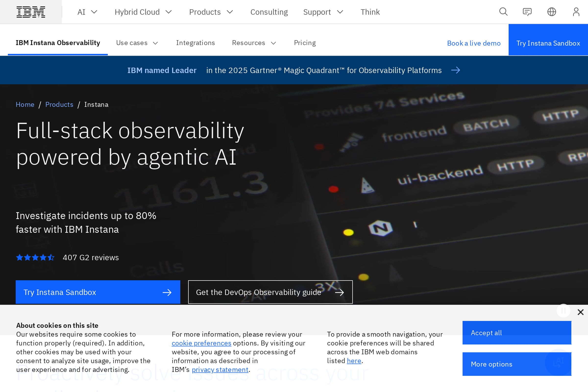Click the Home breadcrumb link

pyautogui.click(x=25, y=105)
